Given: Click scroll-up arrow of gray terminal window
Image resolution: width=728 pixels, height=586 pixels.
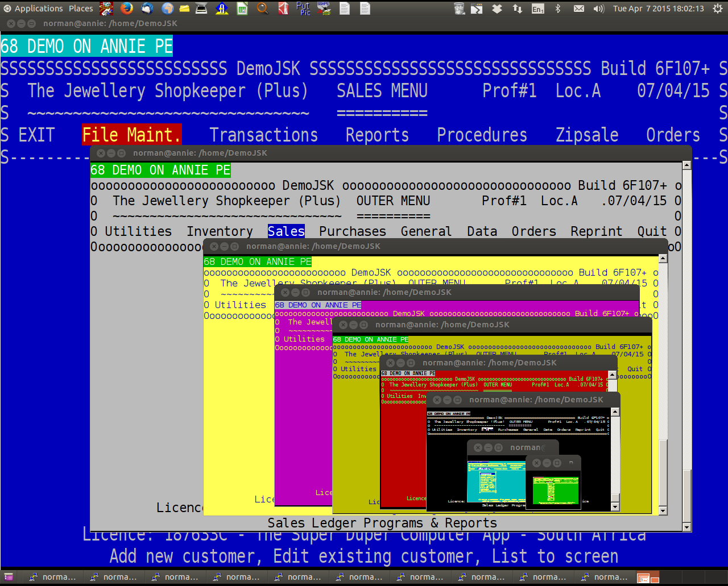Looking at the screenshot, I should click(686, 165).
